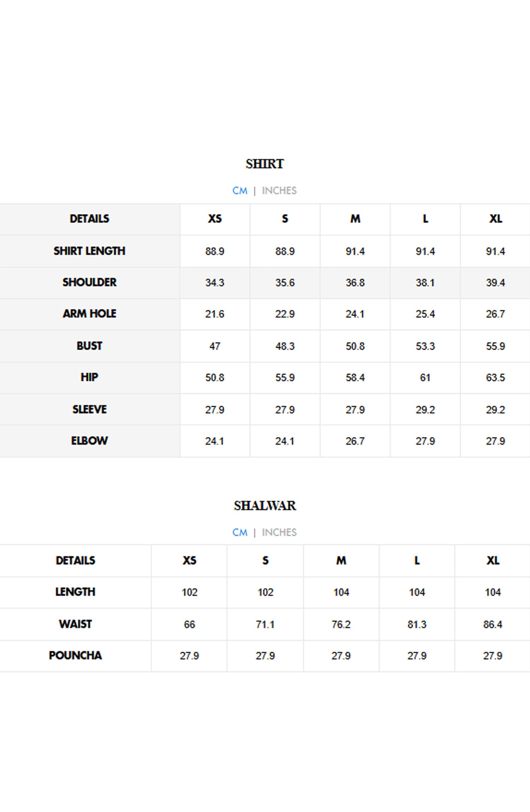This screenshot has height=812, width=530.
Task: Click the SHIRT heading
Action: click(x=265, y=164)
